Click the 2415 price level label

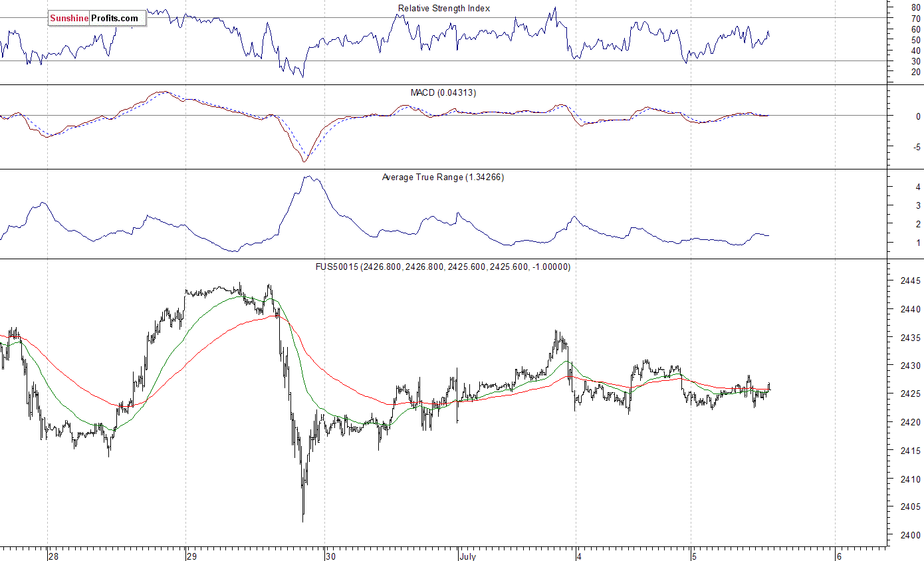pyautogui.click(x=911, y=451)
